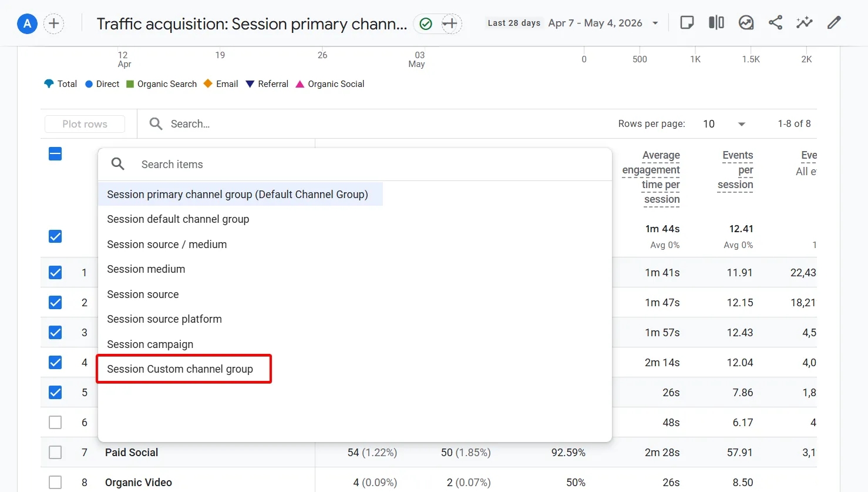This screenshot has height=492, width=868.
Task: Click the A avatar icon
Action: [x=27, y=24]
